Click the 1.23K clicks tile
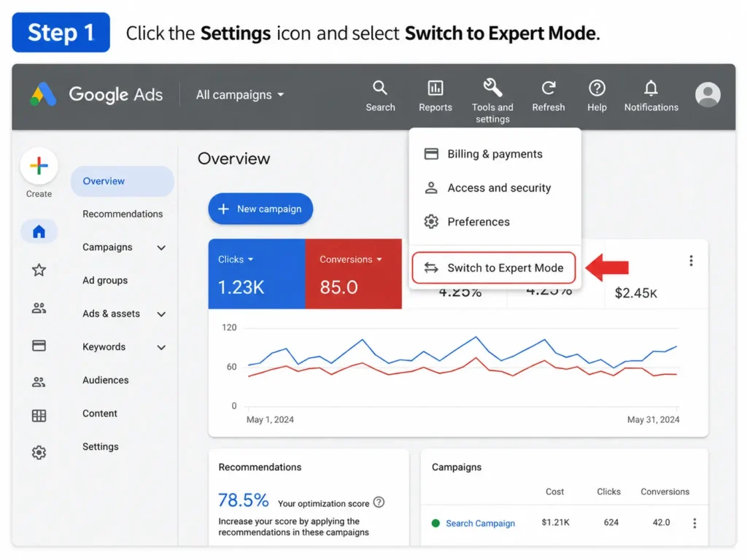Screen dimensions: 747x560 click(x=256, y=274)
